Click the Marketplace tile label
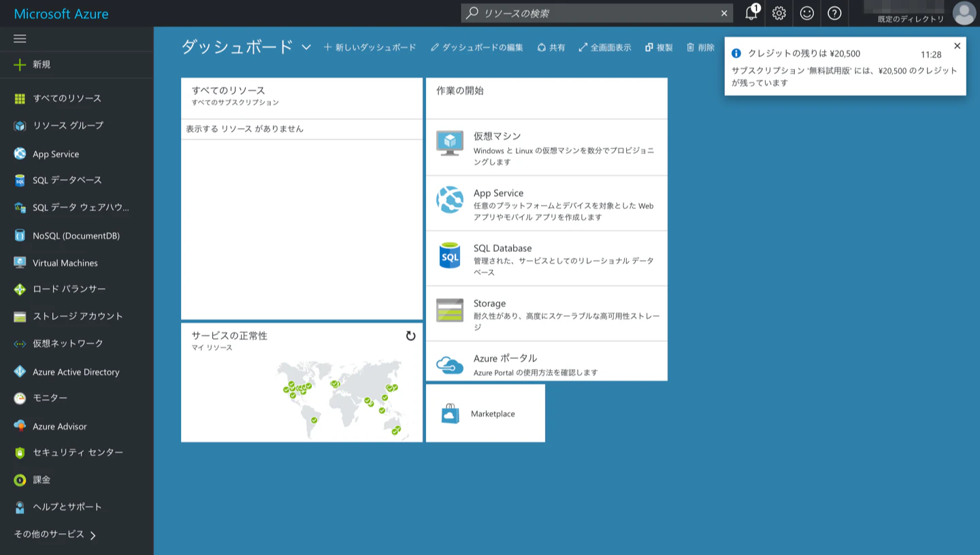 [493, 414]
